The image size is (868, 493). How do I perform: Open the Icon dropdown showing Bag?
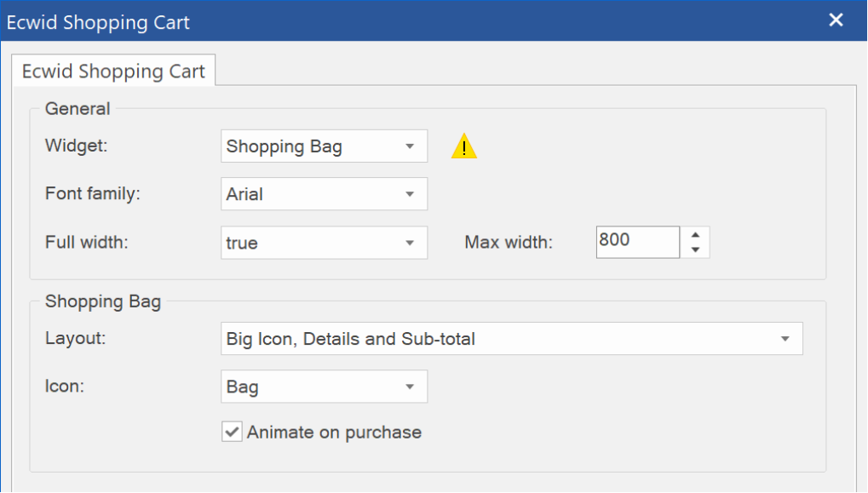(324, 387)
